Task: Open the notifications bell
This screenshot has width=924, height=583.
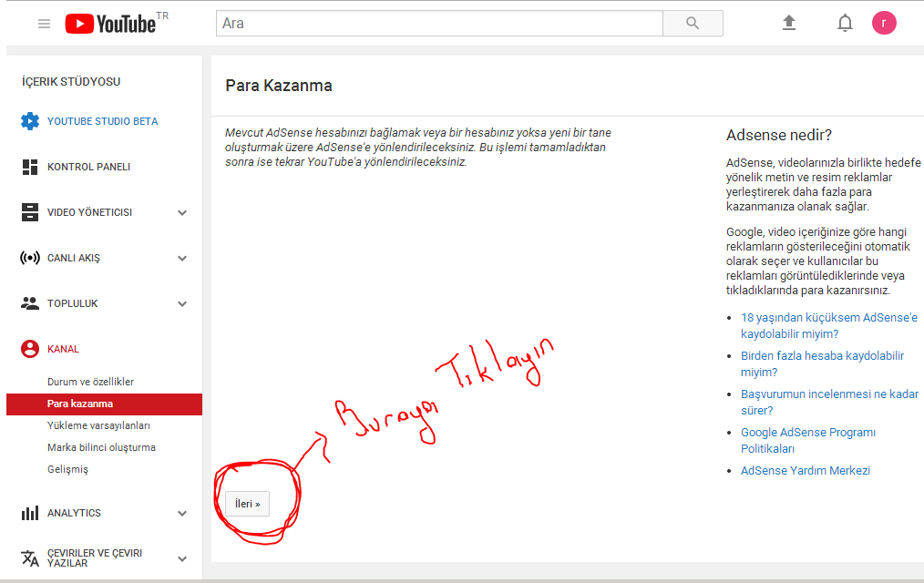Action: 845,24
